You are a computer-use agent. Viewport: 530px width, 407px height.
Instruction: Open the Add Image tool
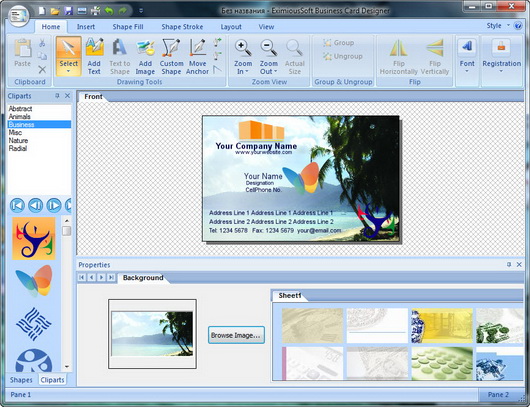point(145,56)
